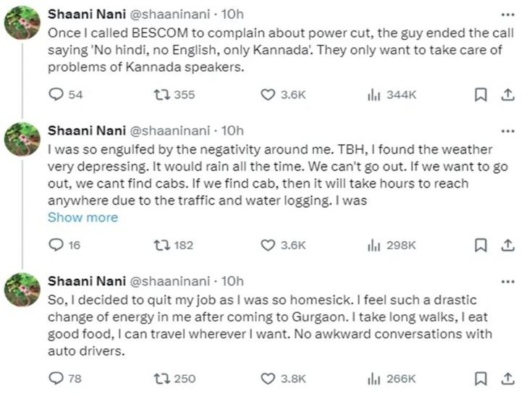This screenshot has height=399, width=532.
Task: View analytics showing 344K views
Action: tap(374, 94)
